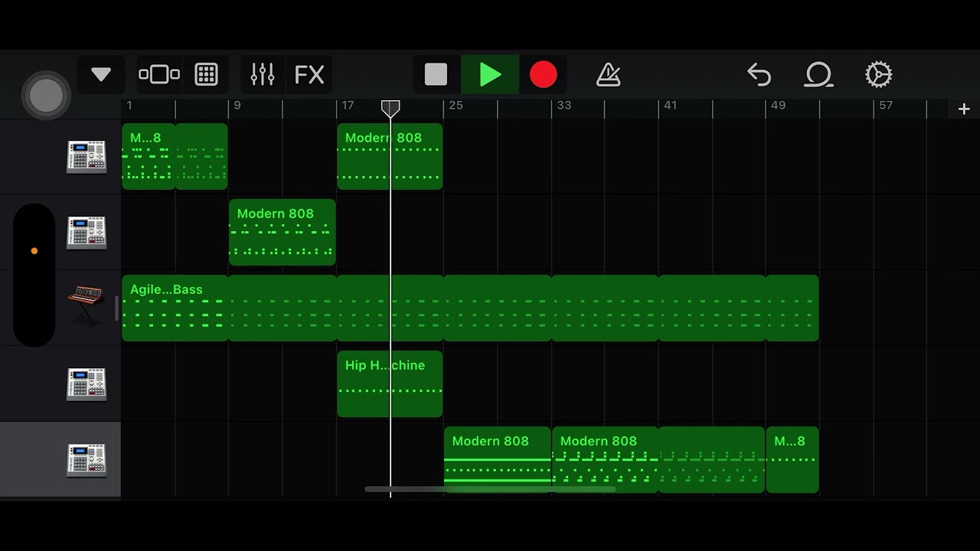Viewport: 980px width, 551px height.
Task: Select the second drum machine track icon
Action: coord(87,233)
